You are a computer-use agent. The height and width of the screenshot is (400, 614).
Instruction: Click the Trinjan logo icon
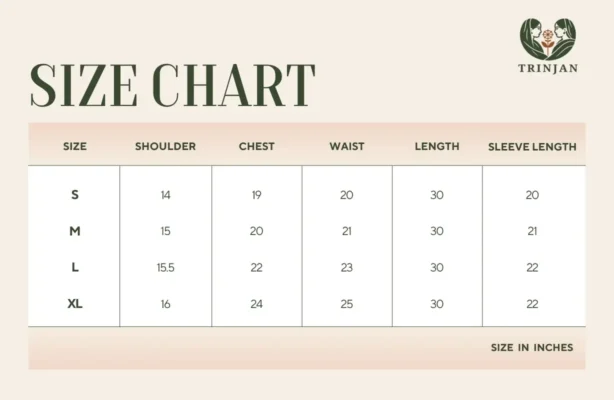[x=547, y=37]
